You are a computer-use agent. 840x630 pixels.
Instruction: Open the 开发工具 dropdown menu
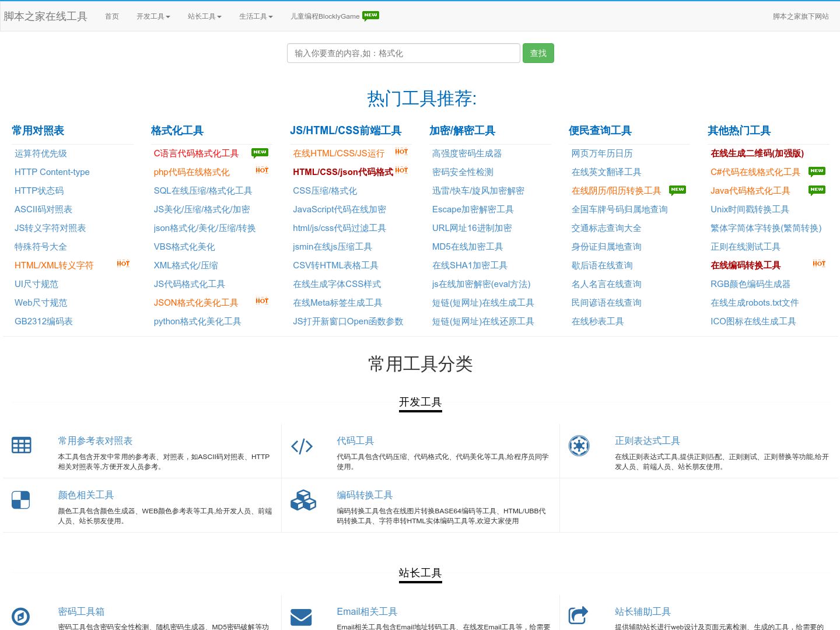click(x=153, y=16)
